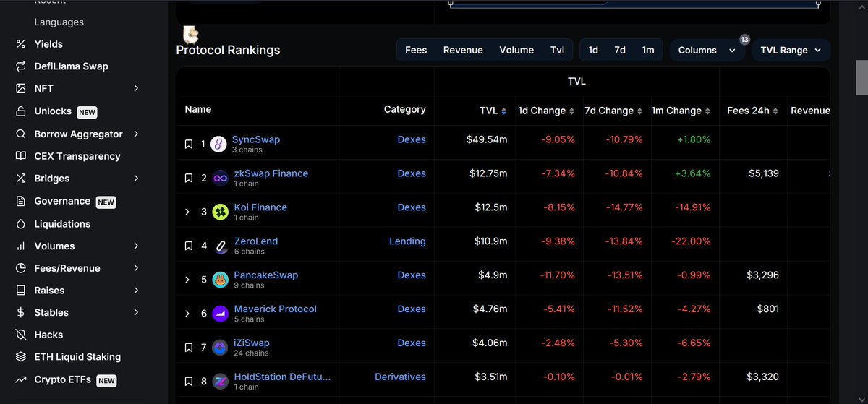Click the Governance document icon
The width and height of the screenshot is (868, 404).
pyautogui.click(x=21, y=202)
